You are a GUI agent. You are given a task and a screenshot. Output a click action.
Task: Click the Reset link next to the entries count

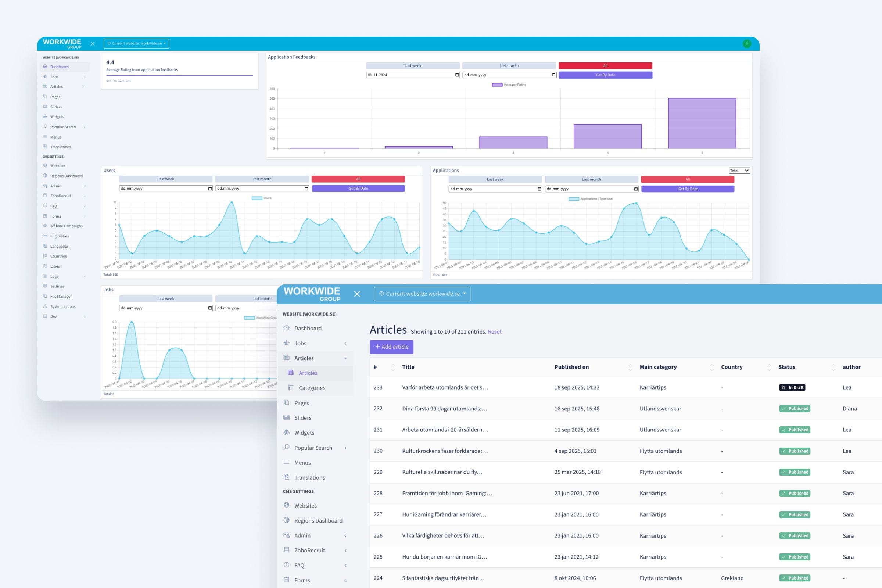pos(495,331)
